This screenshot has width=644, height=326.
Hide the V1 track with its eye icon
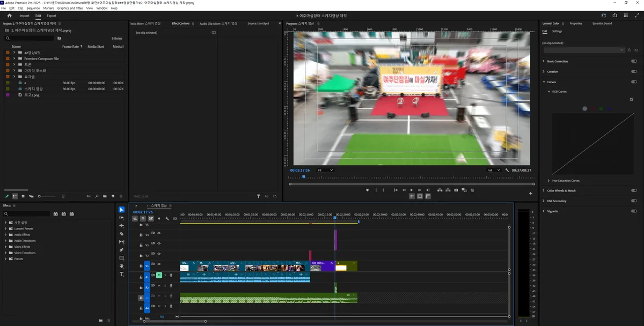point(159,264)
